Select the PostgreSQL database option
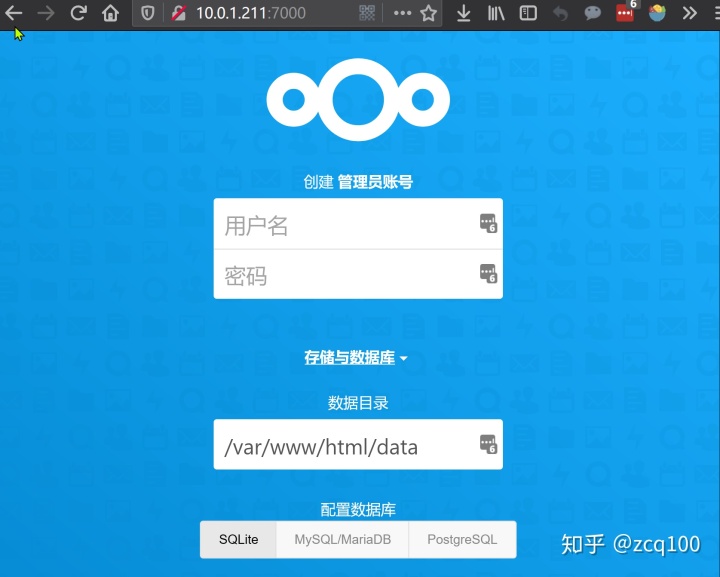The image size is (720, 577). pos(462,539)
